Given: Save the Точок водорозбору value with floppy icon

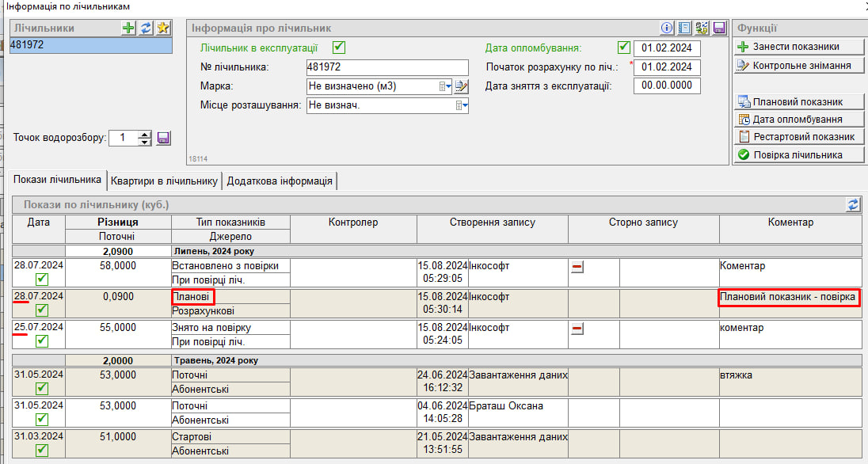Looking at the screenshot, I should click(164, 138).
